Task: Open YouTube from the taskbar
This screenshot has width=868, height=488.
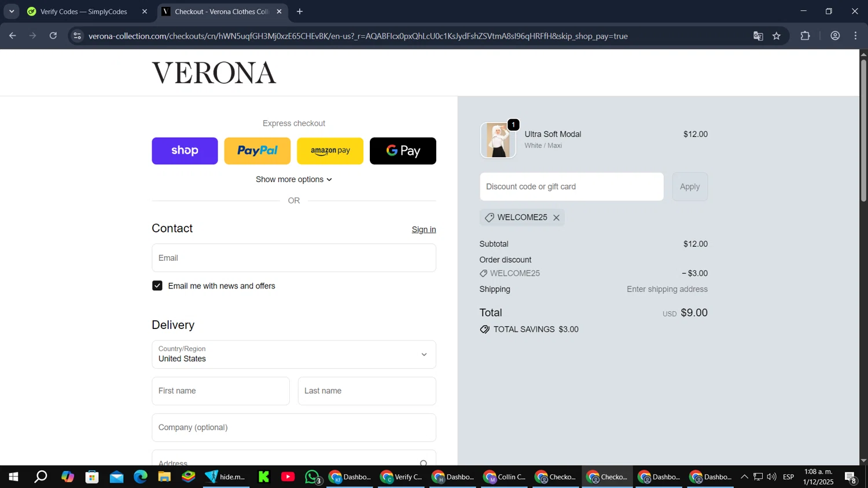Action: 288,477
